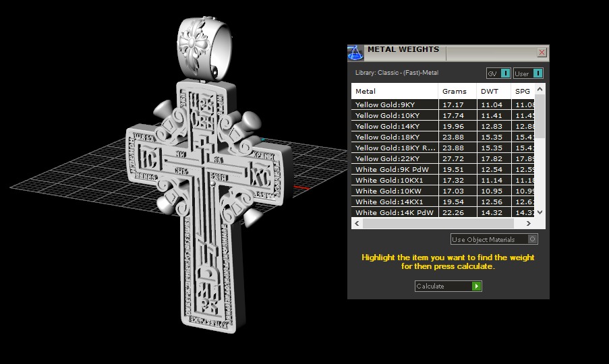Viewport: 609px width, 364px height.
Task: Click the right arrow of the table's horizontal scrollbar
Action: coord(528,223)
